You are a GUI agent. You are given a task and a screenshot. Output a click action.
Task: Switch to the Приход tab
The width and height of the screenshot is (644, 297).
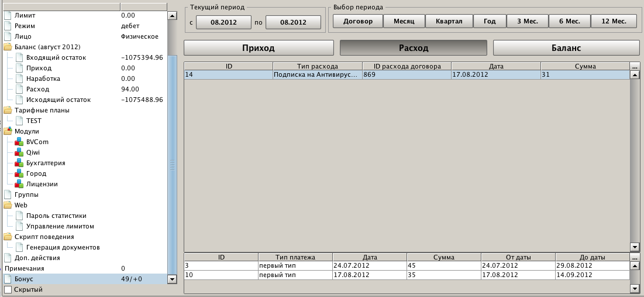coord(258,48)
